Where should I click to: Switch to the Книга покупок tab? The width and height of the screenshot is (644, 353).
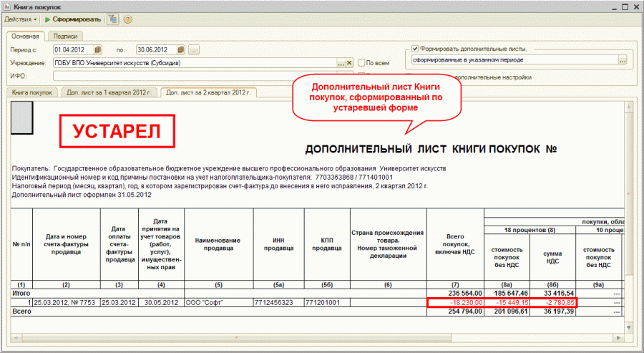[x=31, y=92]
